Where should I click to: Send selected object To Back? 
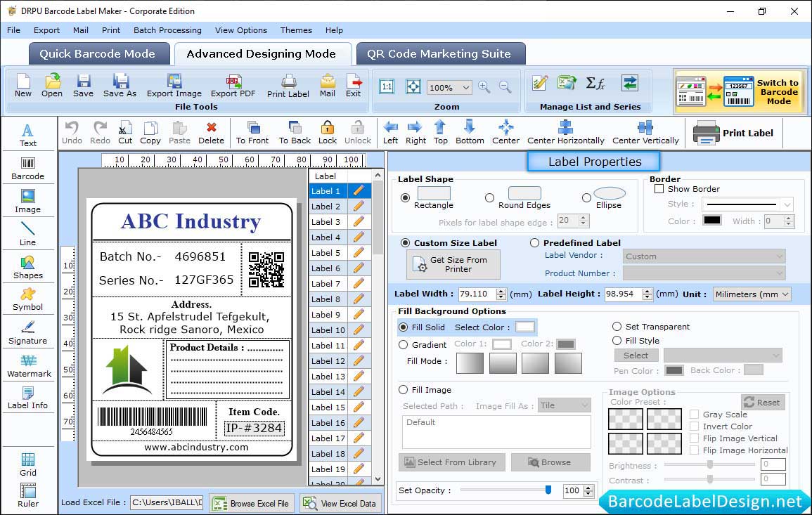(295, 133)
